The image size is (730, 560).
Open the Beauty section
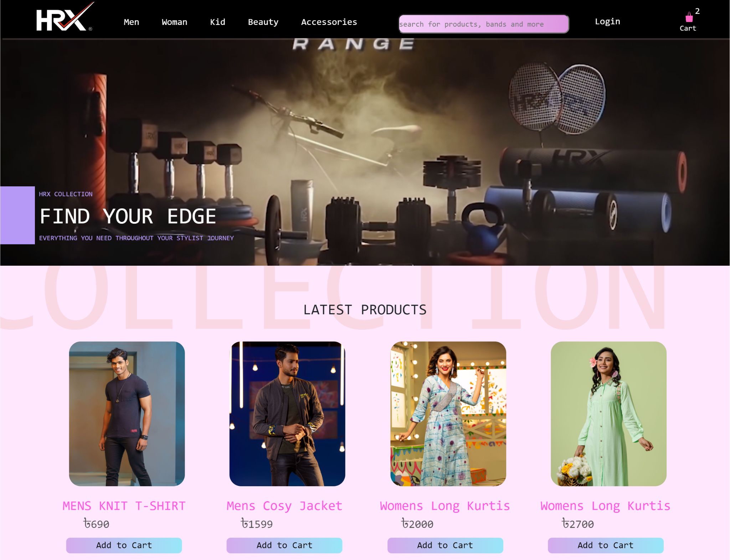(x=263, y=22)
